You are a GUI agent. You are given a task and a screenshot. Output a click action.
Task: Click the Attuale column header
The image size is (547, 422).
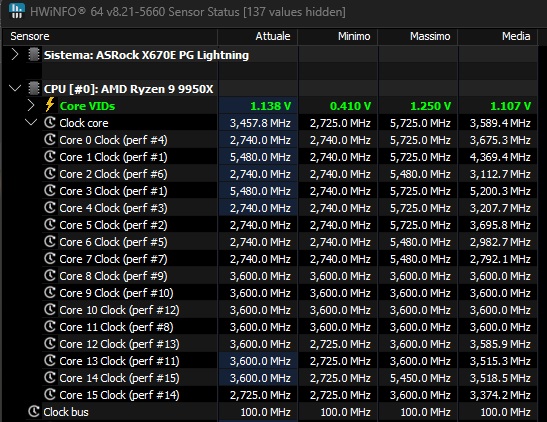pyautogui.click(x=258, y=36)
